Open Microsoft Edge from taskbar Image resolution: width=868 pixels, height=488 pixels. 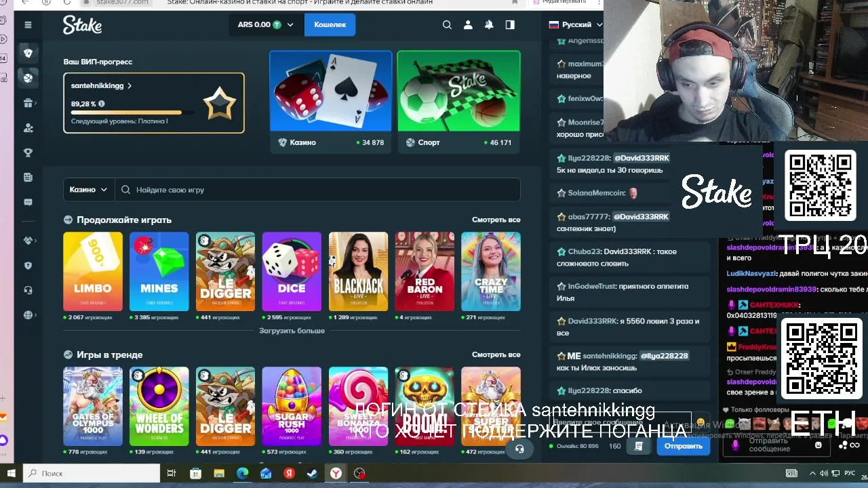[242, 473]
